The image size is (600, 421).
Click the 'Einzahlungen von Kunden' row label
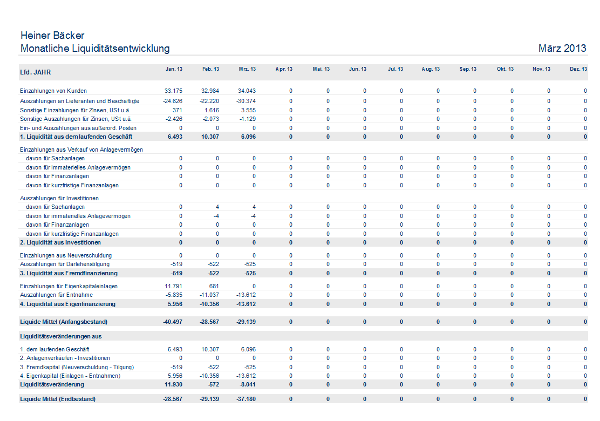(x=54, y=91)
